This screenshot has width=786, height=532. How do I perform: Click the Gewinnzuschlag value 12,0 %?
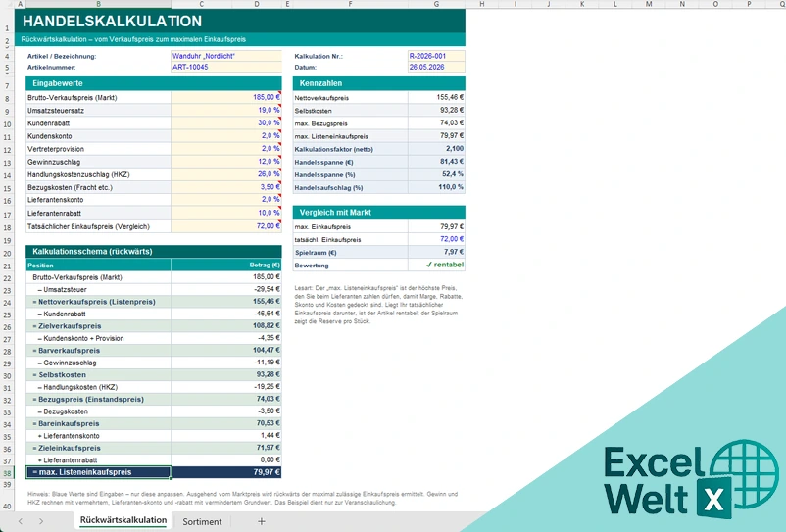pos(226,162)
